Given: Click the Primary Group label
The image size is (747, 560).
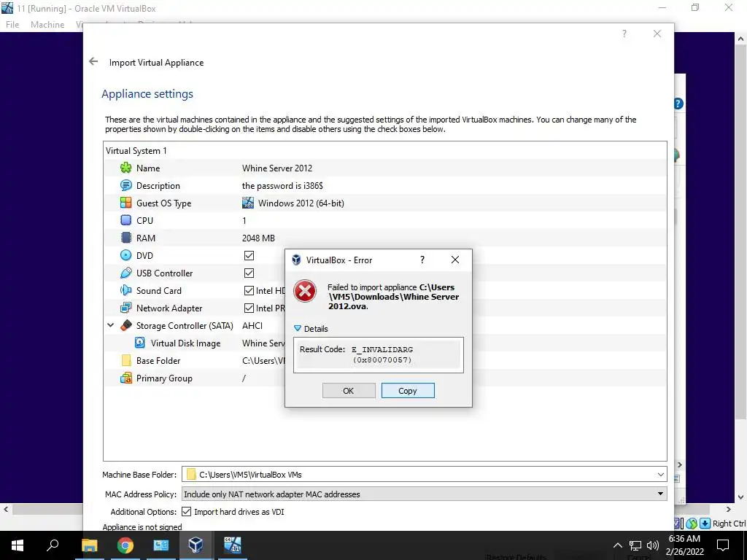Looking at the screenshot, I should (x=164, y=378).
